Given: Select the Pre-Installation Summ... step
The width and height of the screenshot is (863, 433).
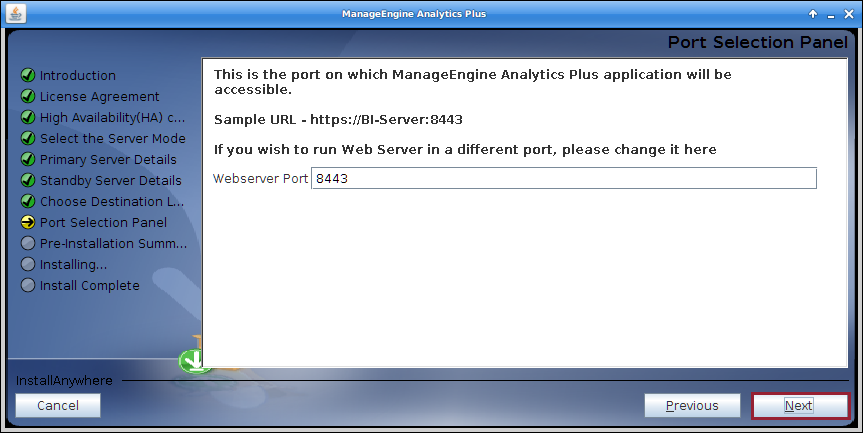Looking at the screenshot, I should tap(113, 243).
